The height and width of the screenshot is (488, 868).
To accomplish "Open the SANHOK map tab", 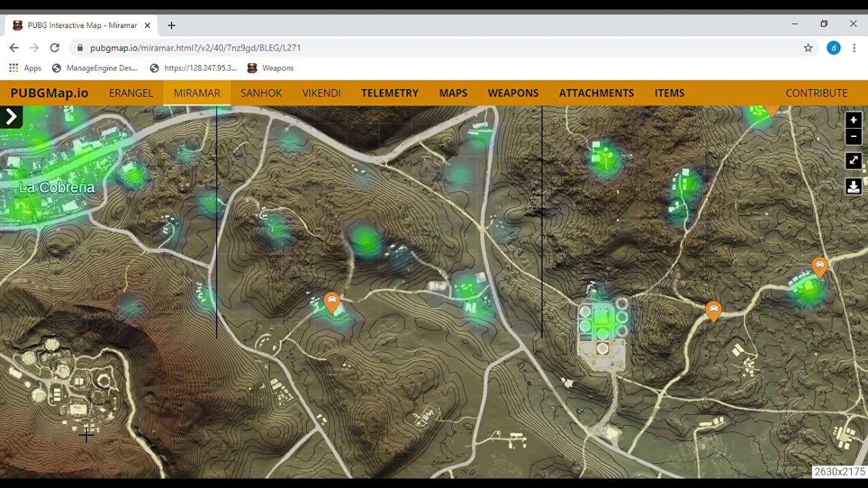I will [x=261, y=93].
